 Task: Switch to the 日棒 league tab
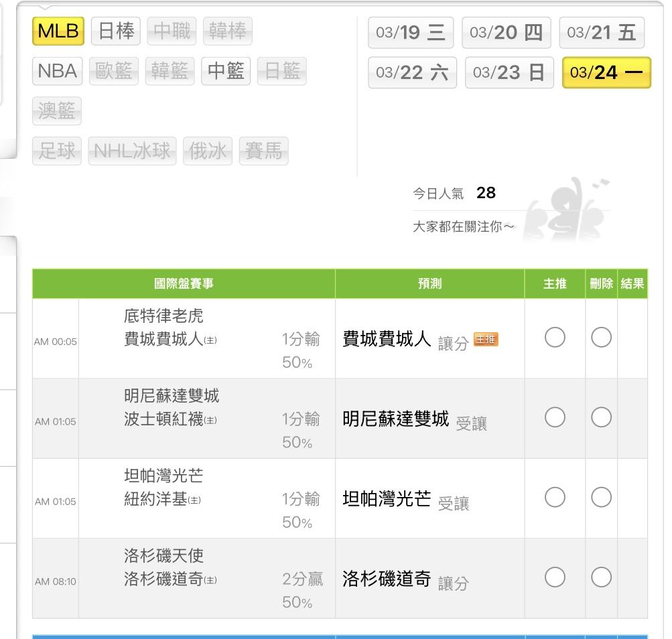tap(116, 31)
